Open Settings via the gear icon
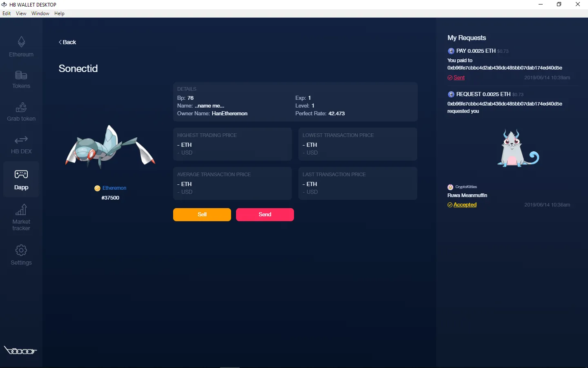Image resolution: width=588 pixels, height=368 pixels. (x=21, y=250)
